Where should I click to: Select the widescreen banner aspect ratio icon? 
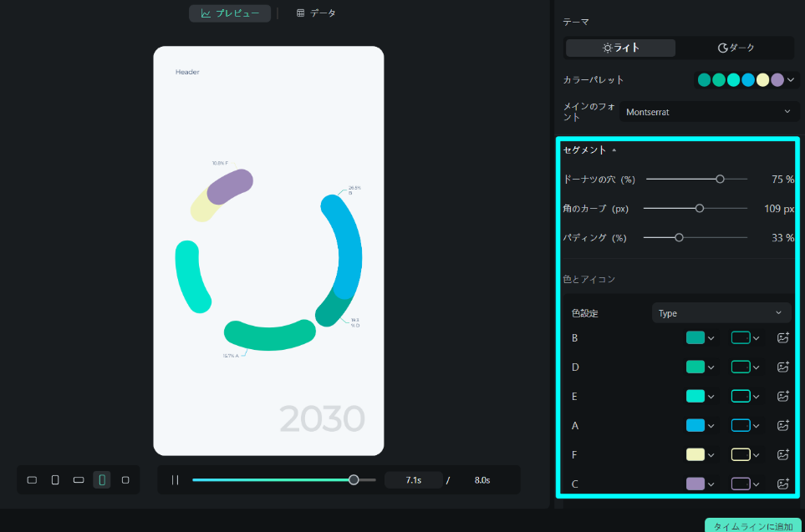78,480
